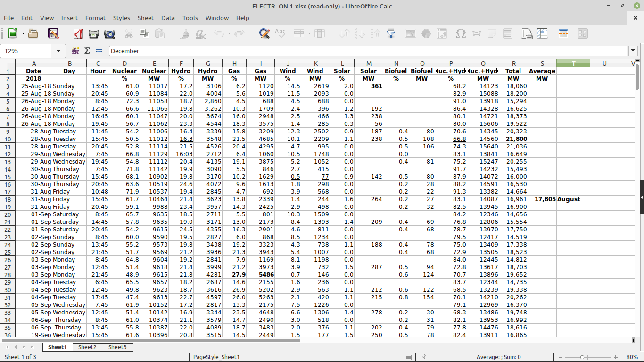Click the Name Box showing T295

tap(27, 51)
